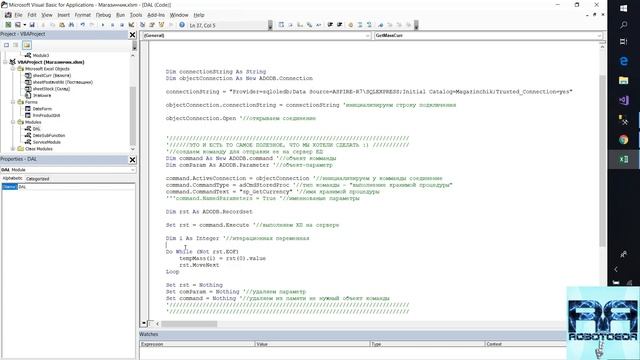Click the Save toolbar icon
The width and height of the screenshot is (640, 360).
[x=32, y=25]
